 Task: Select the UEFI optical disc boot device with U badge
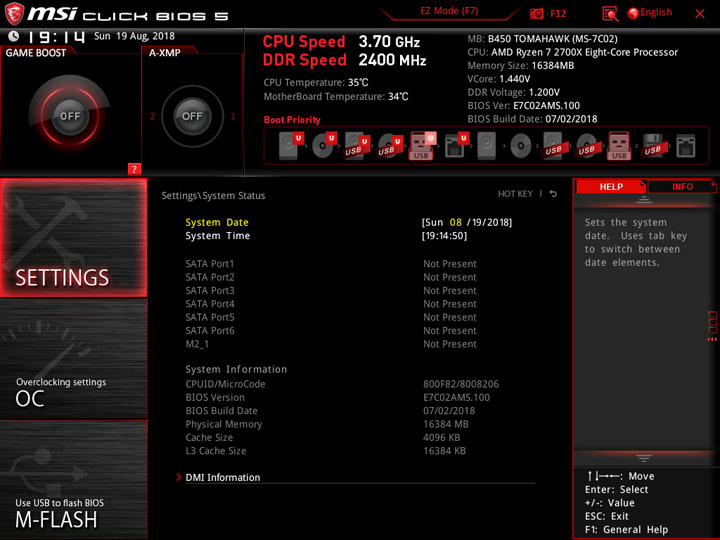(324, 146)
